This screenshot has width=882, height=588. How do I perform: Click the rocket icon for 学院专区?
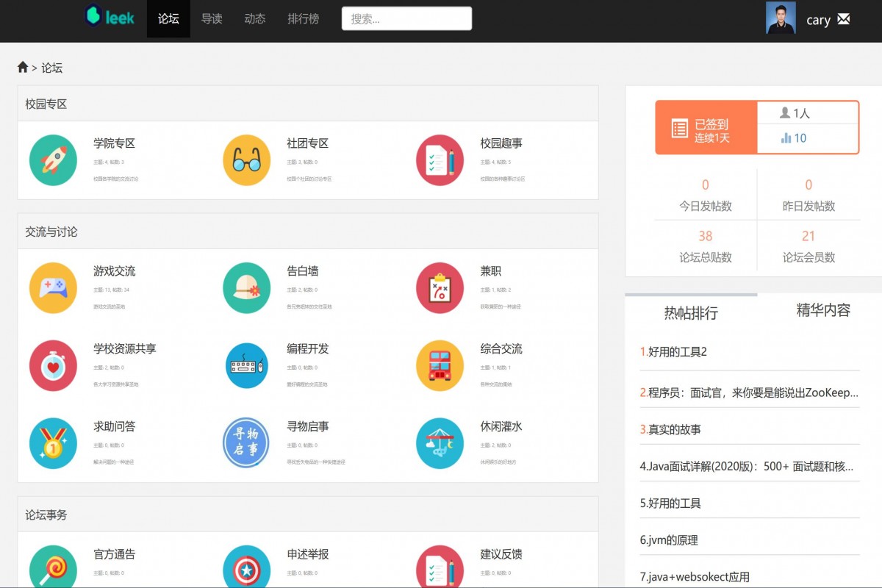[52, 159]
